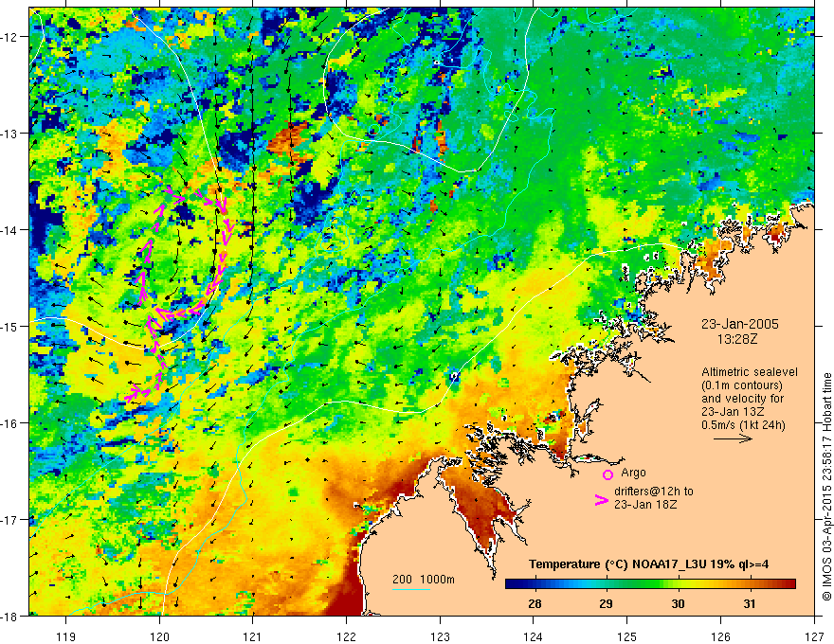Click the '127' longitude axis label
The height and width of the screenshot is (644, 834).
pyautogui.click(x=814, y=636)
